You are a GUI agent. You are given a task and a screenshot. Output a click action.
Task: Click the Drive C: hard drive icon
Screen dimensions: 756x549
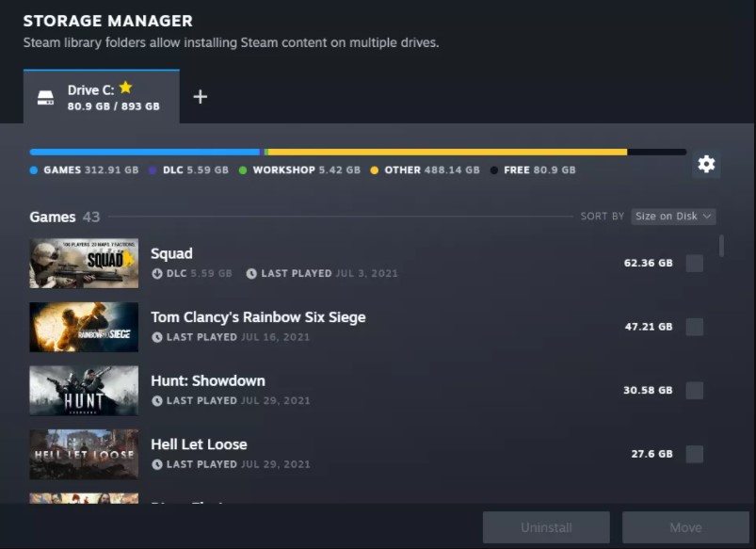point(45,98)
